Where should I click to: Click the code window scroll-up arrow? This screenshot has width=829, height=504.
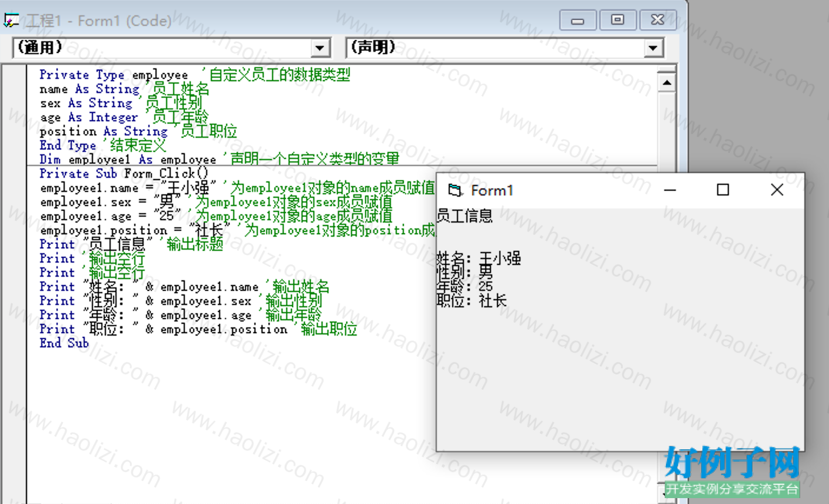(666, 82)
